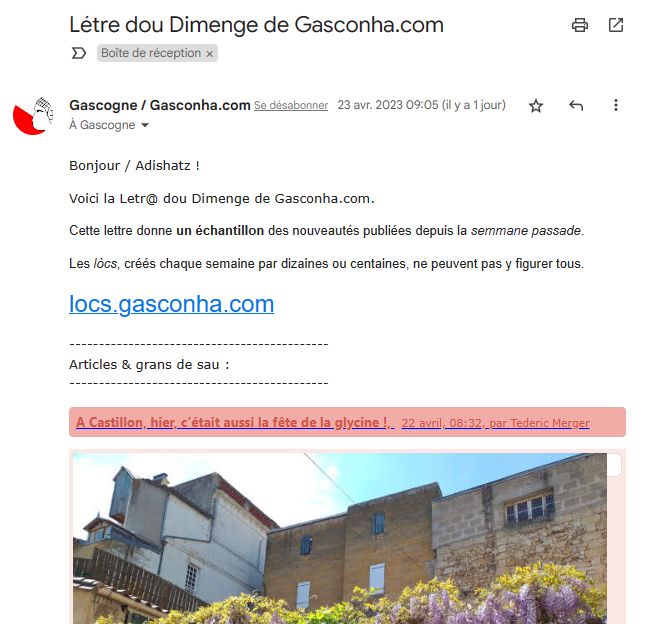Remove the Boîte de réception label
The image size is (645, 624).
pyautogui.click(x=209, y=54)
